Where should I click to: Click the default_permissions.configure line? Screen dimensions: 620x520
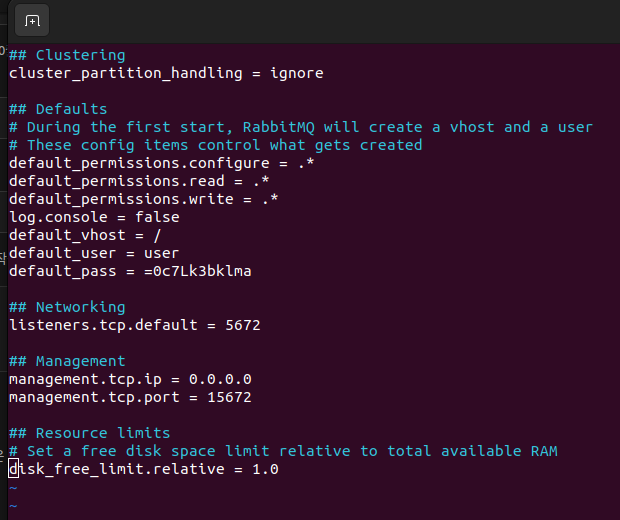tap(162, 163)
